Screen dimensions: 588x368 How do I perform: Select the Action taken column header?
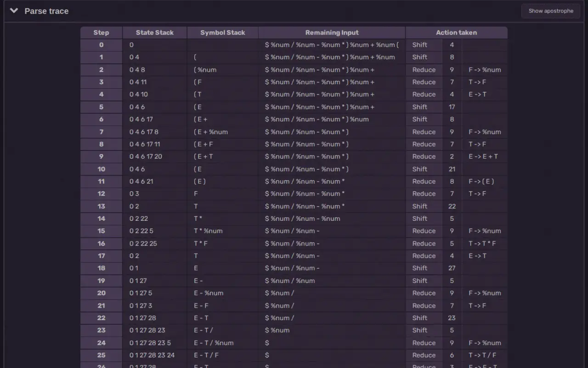coord(456,33)
